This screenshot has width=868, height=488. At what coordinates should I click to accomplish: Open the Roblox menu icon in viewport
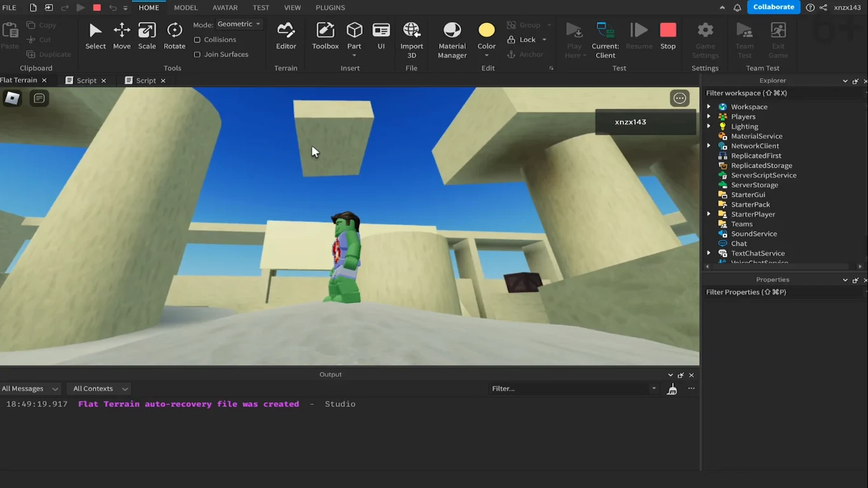[x=12, y=98]
